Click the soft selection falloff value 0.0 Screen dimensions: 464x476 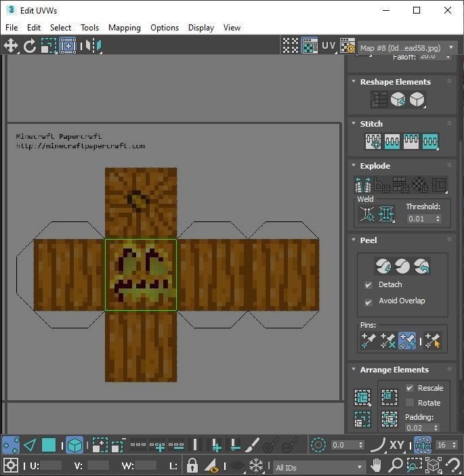344,445
